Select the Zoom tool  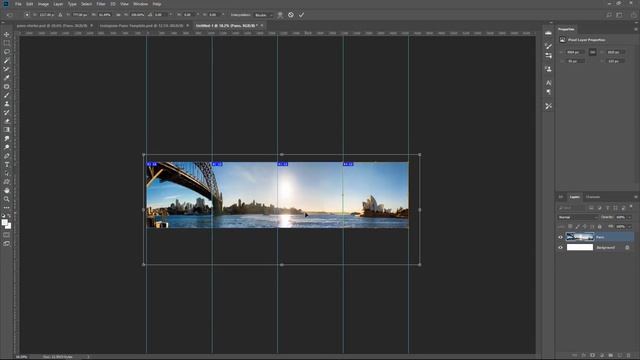point(7,199)
